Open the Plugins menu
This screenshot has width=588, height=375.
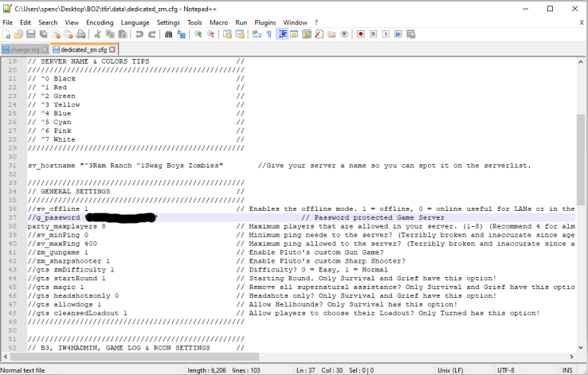pyautogui.click(x=265, y=22)
